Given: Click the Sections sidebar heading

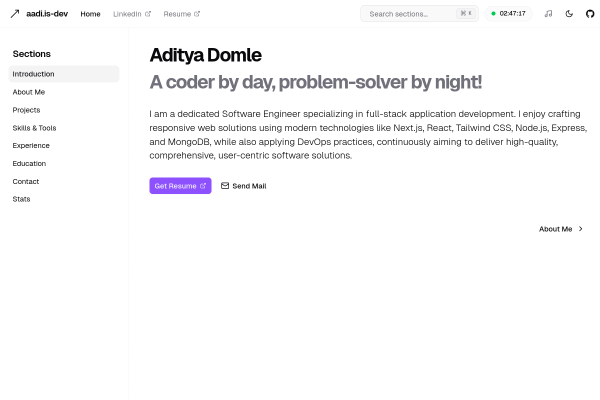Looking at the screenshot, I should coord(31,54).
